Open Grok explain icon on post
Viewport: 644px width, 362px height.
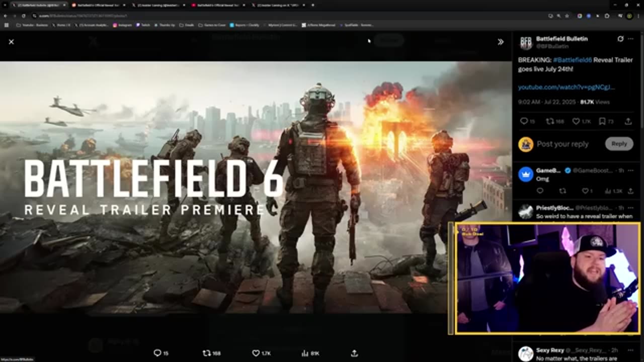[x=620, y=39]
